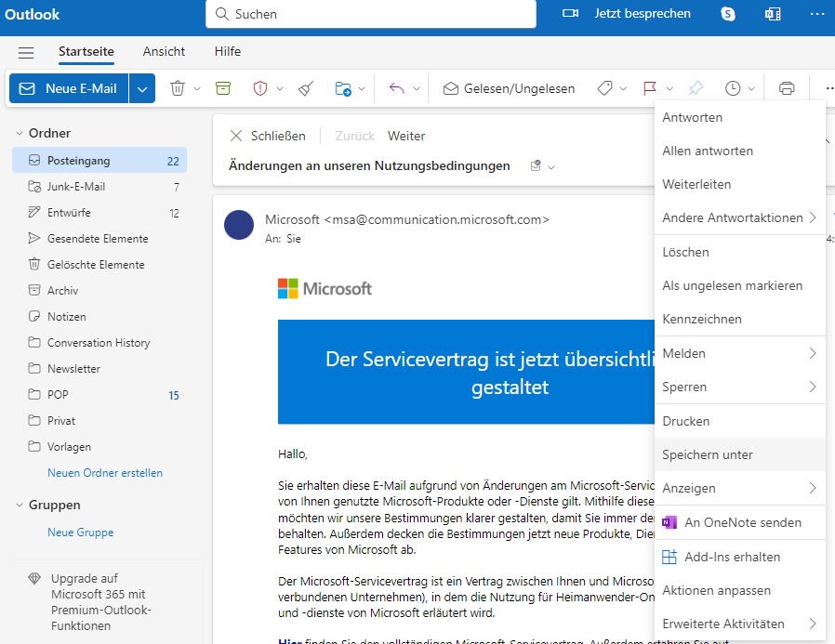
Task: Click the diamond premium upgrade icon
Action: tap(34, 579)
